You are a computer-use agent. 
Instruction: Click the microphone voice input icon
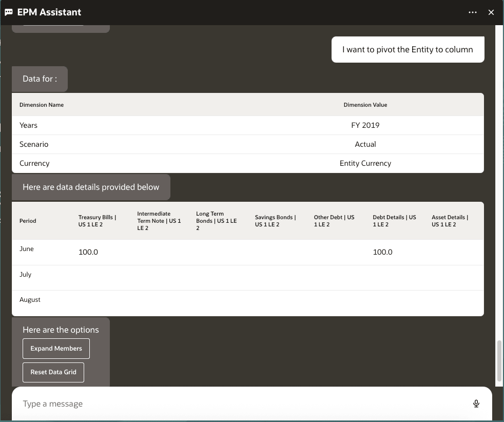point(476,404)
